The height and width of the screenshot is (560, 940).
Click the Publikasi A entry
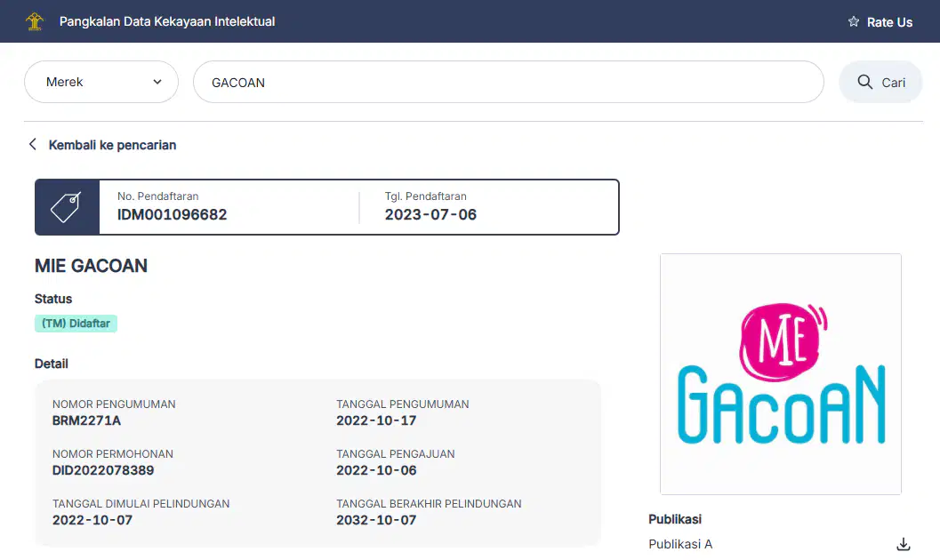tap(680, 544)
